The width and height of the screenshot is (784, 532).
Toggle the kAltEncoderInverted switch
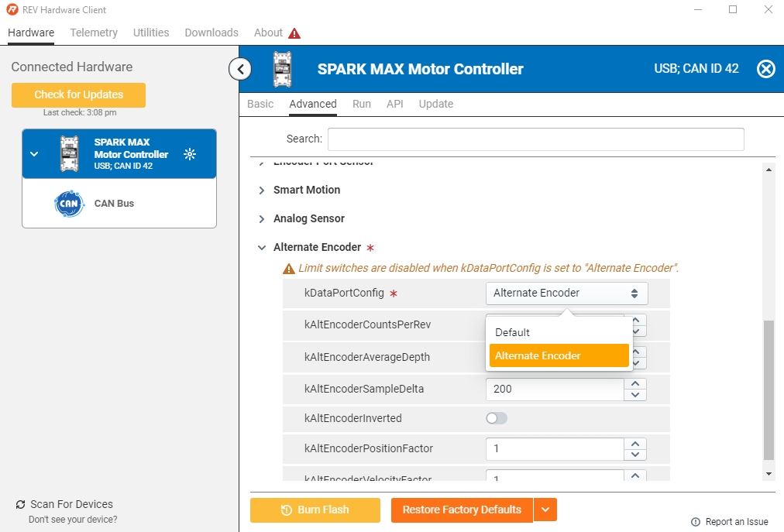[x=497, y=418]
